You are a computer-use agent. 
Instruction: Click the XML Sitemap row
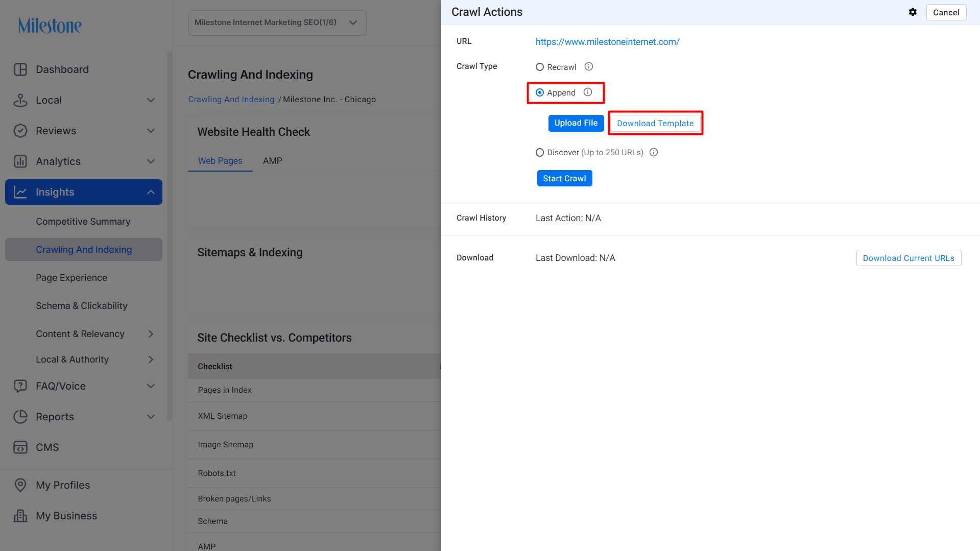pyautogui.click(x=315, y=416)
